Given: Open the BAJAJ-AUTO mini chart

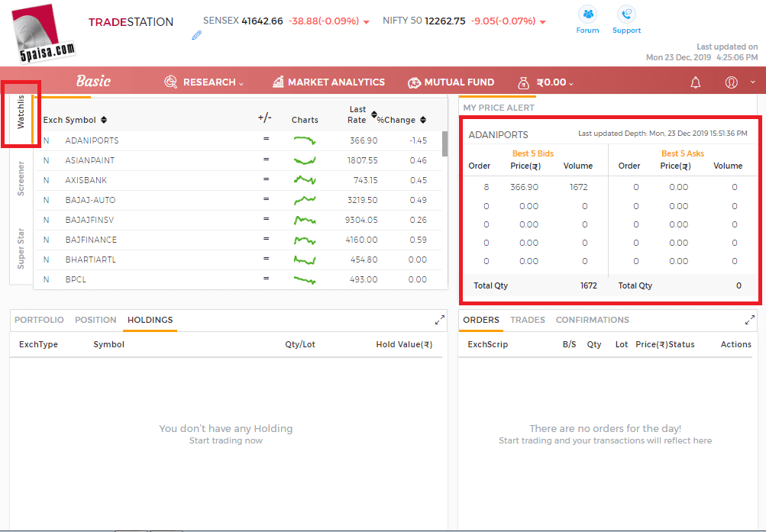Looking at the screenshot, I should pyautogui.click(x=305, y=200).
